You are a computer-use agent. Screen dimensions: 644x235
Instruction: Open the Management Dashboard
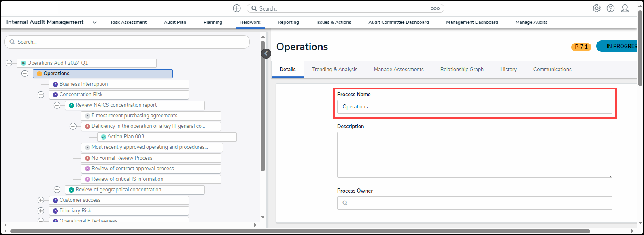(472, 23)
